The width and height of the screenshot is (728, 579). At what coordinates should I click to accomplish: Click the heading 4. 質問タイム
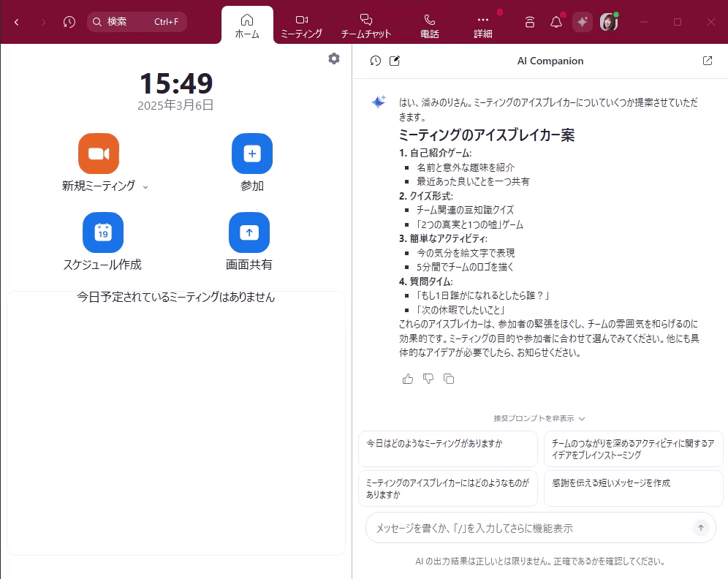click(425, 281)
